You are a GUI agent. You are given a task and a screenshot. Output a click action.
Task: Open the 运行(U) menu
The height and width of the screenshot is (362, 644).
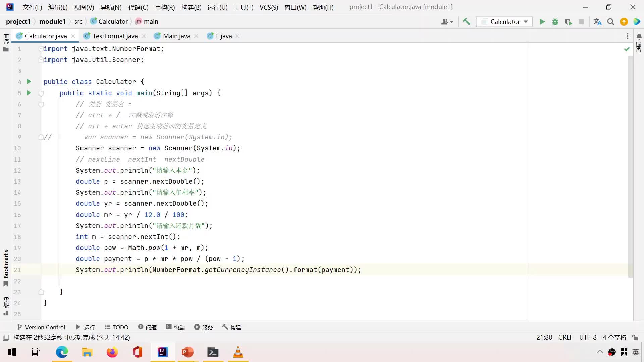tap(217, 7)
